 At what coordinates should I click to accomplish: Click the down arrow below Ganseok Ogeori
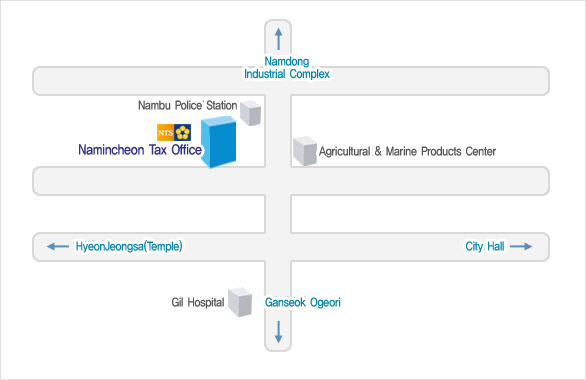click(278, 332)
